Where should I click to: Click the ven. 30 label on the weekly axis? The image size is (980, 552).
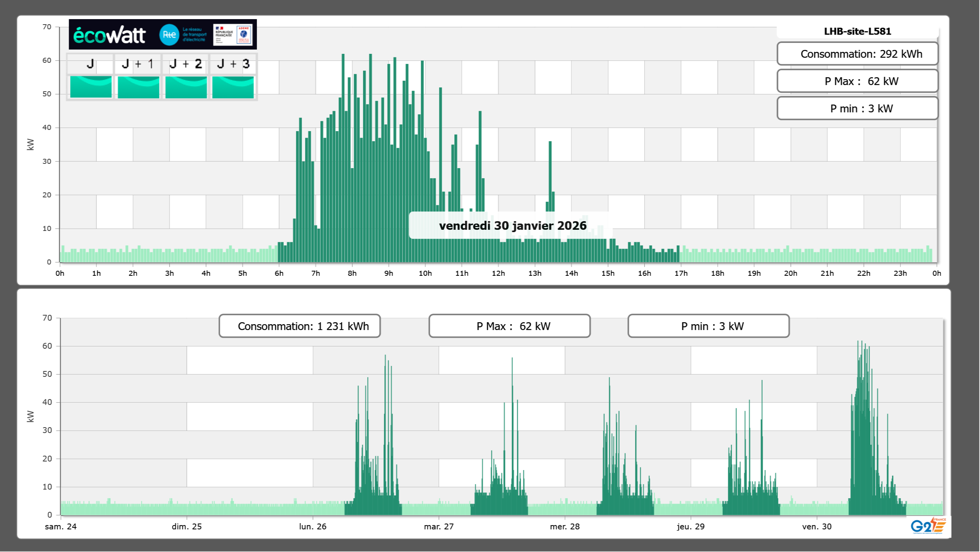click(816, 527)
